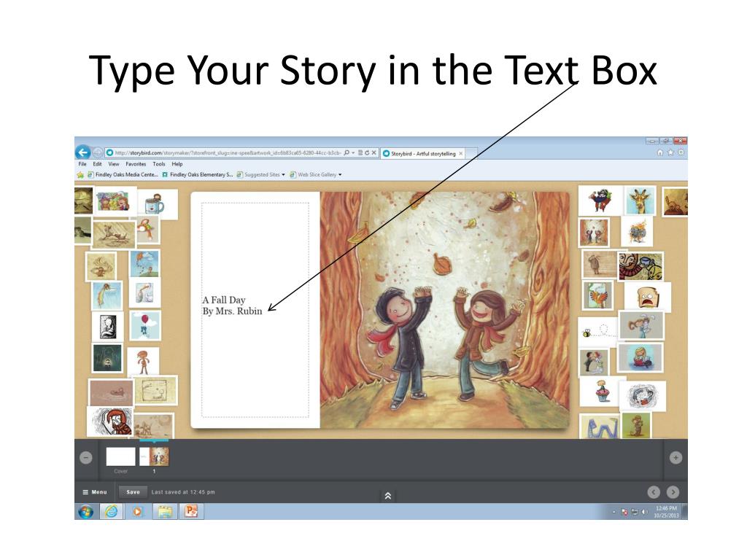Close the Storybird browser tab

point(461,153)
